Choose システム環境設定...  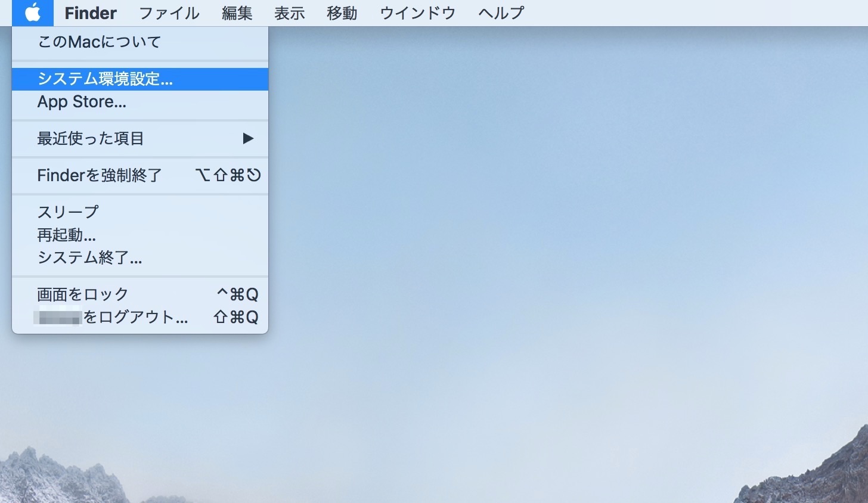140,79
